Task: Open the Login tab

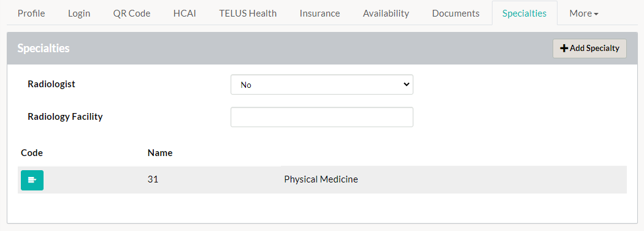Action: (79, 13)
